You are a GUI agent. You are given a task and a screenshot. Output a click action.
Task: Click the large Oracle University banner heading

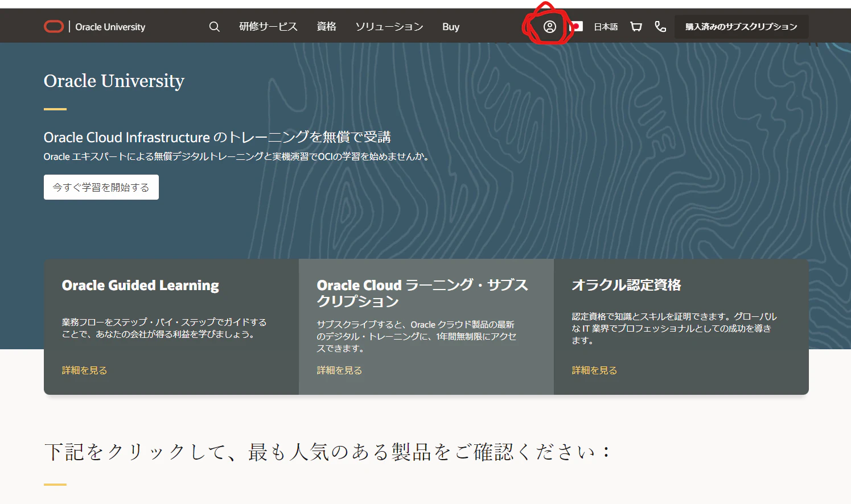(x=114, y=81)
